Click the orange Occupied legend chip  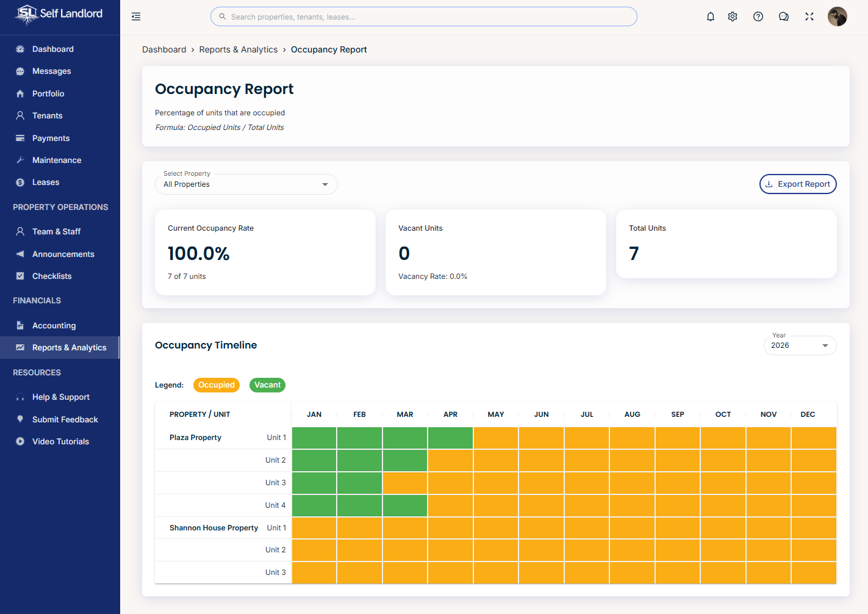(216, 385)
